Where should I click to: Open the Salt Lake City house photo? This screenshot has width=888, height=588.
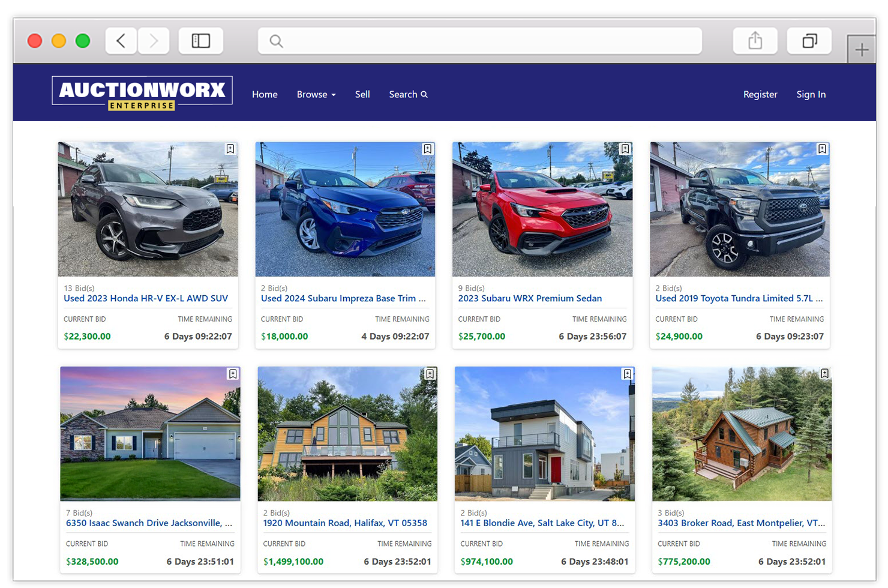coord(545,434)
